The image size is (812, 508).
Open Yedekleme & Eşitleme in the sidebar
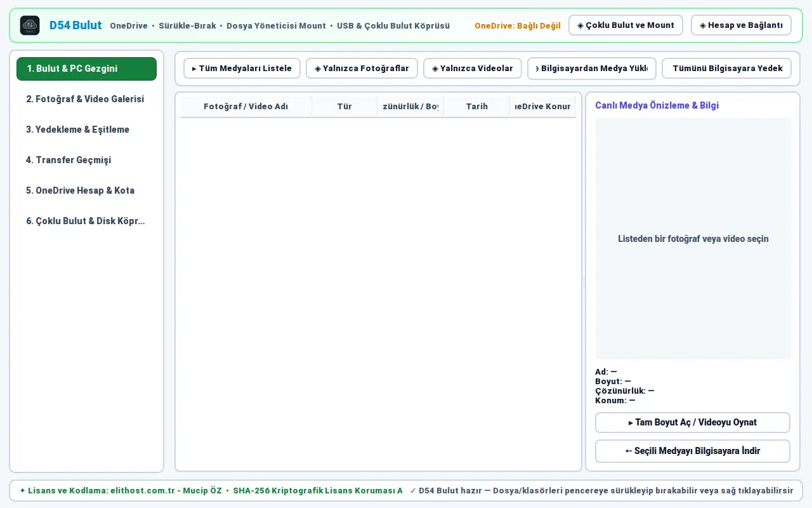(86, 130)
